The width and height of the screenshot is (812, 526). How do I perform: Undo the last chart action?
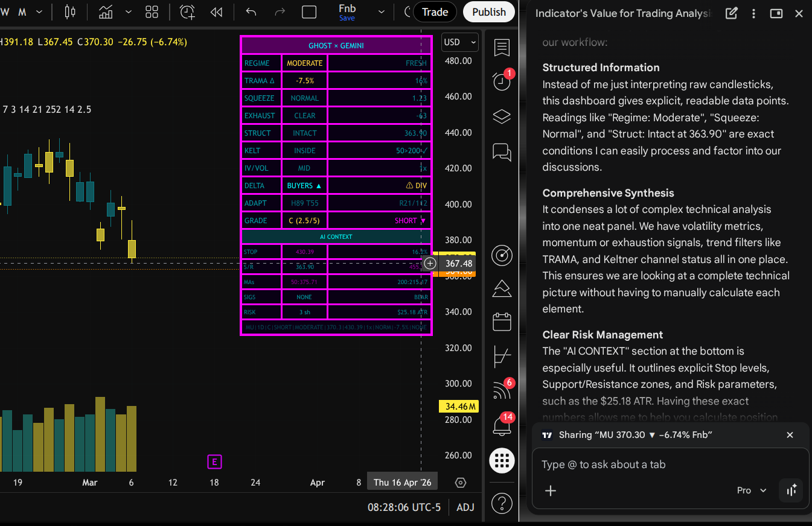251,12
